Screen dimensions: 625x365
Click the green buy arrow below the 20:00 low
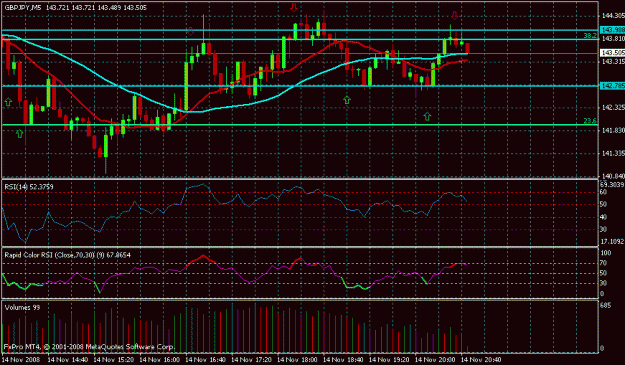coord(427,116)
